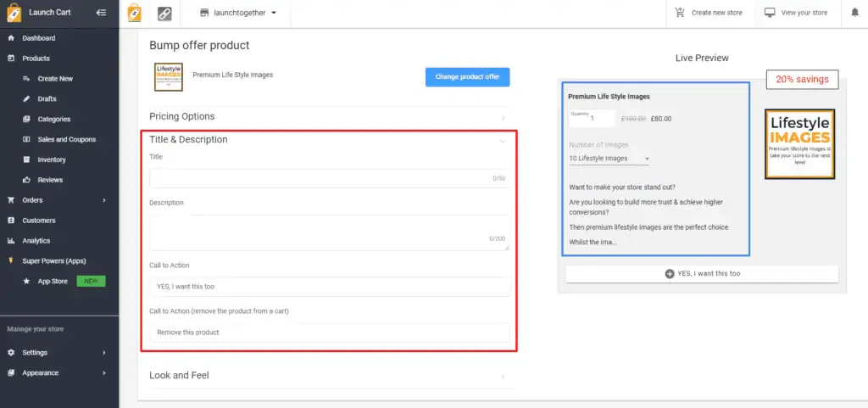
Task: Open Sales and Coupons
Action: 66,139
